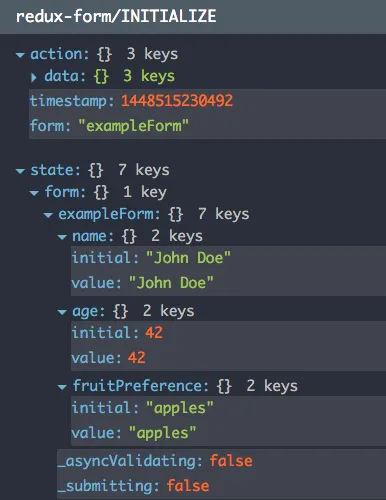
Task: Collapse the action node arrow
Action: click(x=20, y=55)
